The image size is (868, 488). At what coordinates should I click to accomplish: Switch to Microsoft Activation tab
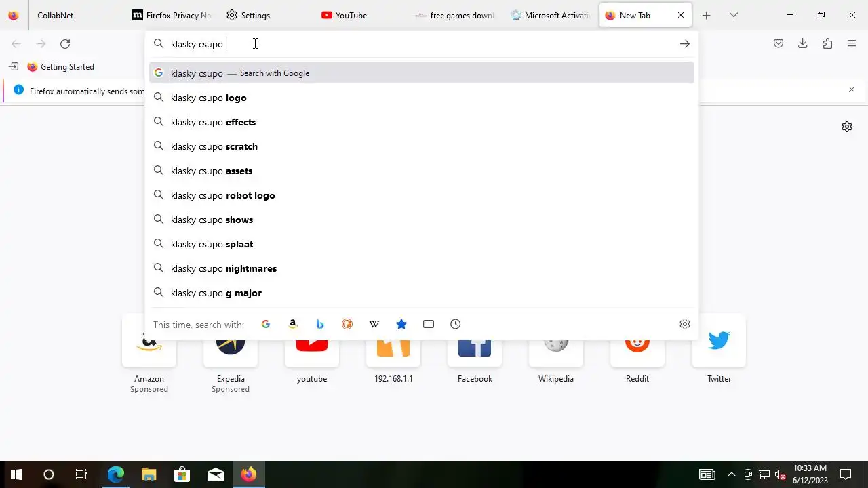pyautogui.click(x=549, y=15)
